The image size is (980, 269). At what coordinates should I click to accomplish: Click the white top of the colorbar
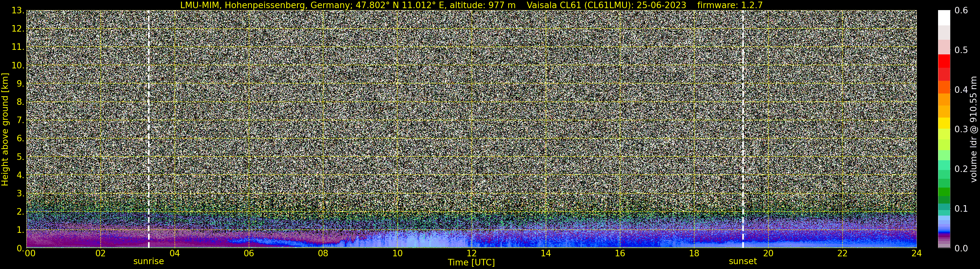pos(944,18)
